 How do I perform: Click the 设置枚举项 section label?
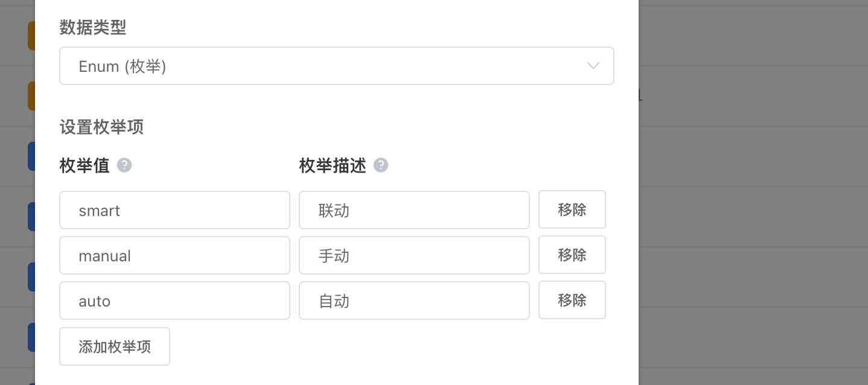pyautogui.click(x=101, y=127)
